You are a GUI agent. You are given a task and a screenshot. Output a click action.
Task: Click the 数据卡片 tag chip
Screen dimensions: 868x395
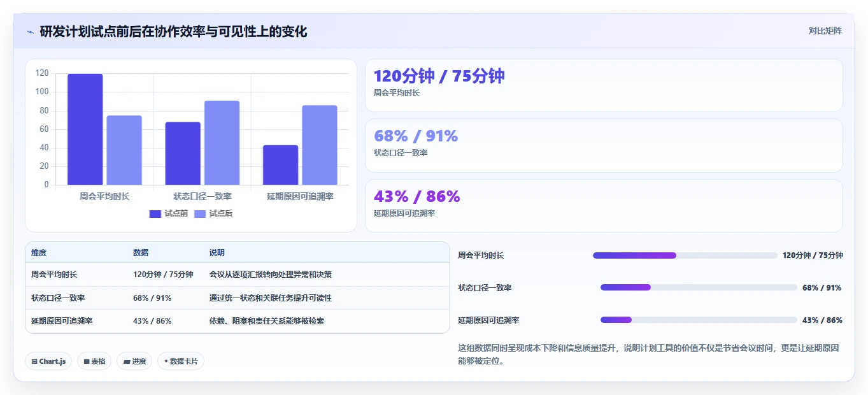(x=181, y=361)
